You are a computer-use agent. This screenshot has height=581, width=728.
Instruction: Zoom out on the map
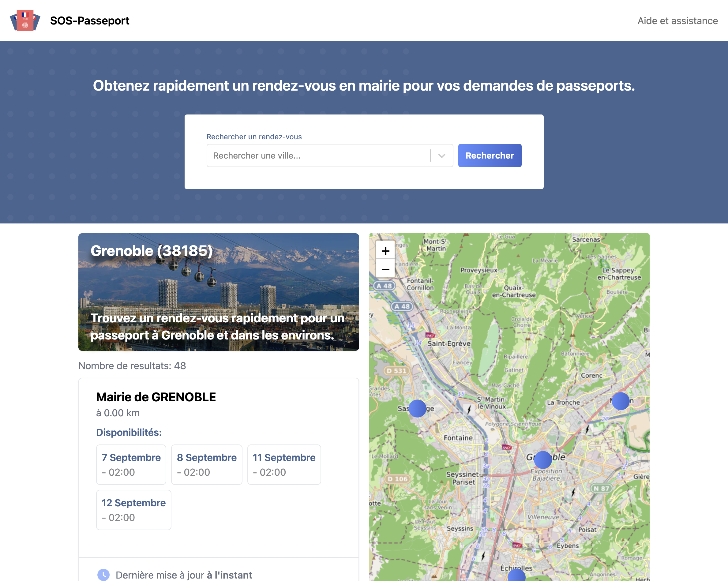tap(386, 269)
